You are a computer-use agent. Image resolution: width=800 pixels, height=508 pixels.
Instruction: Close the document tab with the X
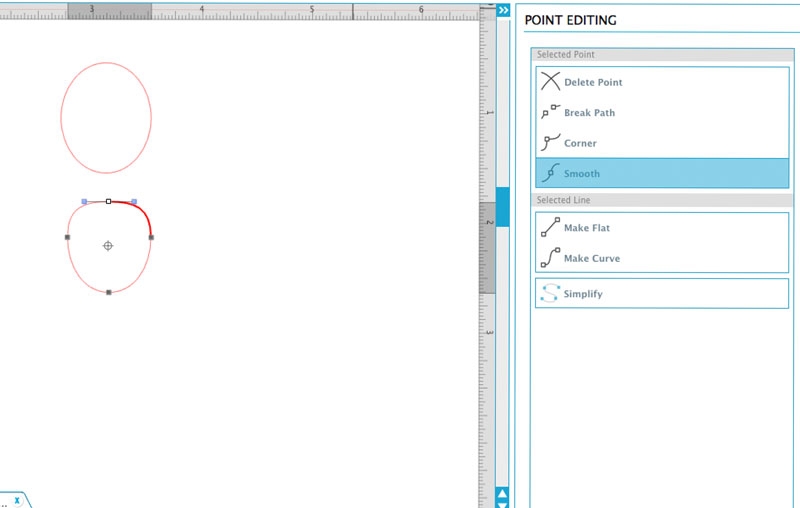(x=17, y=500)
